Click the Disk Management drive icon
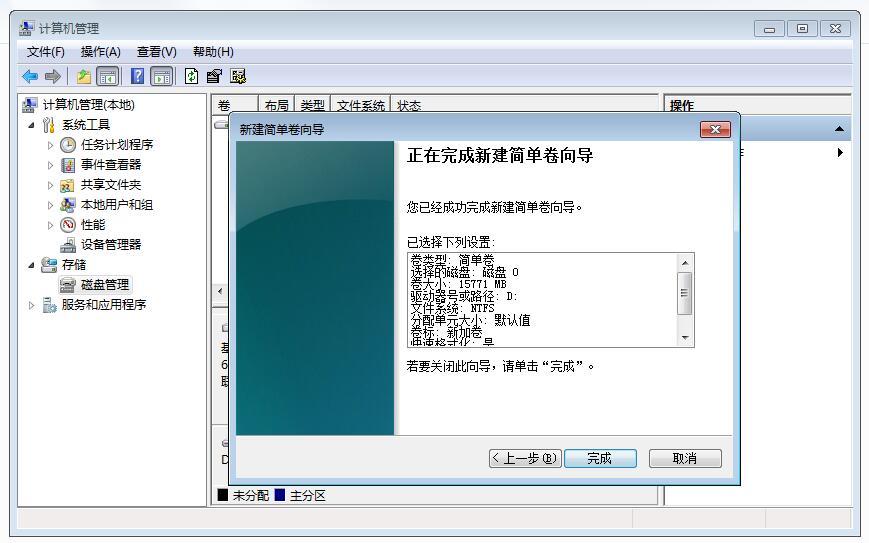Screen dimensions: 869x543 (x=68, y=285)
